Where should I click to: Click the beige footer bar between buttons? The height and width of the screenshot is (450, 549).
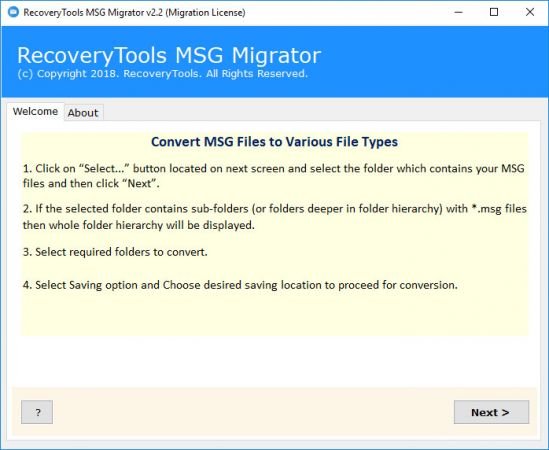tap(253, 412)
